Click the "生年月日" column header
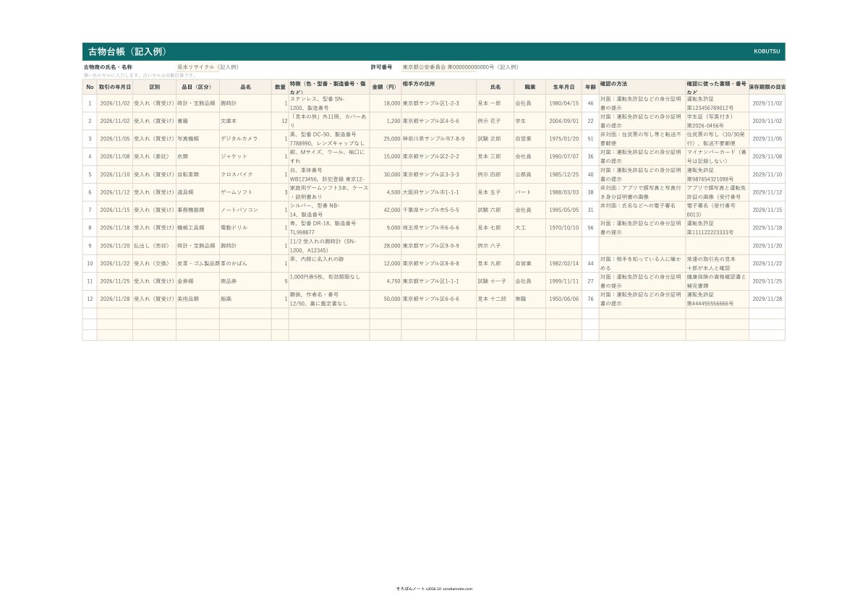This screenshot has width=868, height=614. pyautogui.click(x=564, y=87)
